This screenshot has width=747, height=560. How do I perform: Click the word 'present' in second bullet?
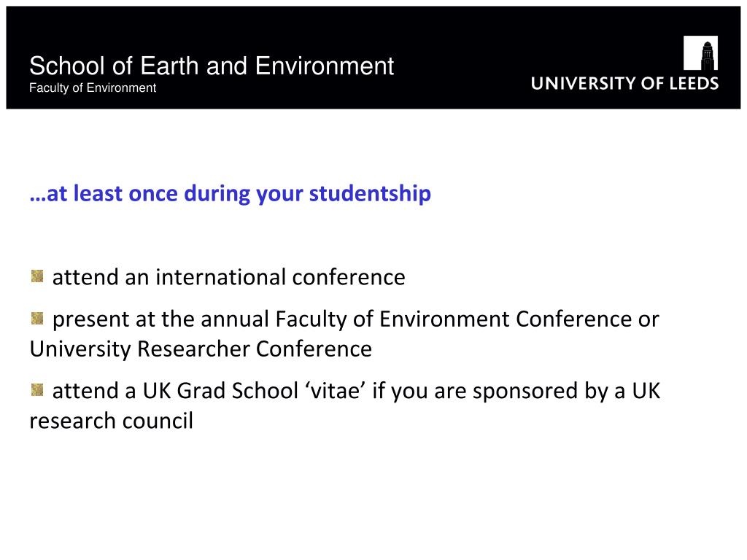click(x=90, y=319)
